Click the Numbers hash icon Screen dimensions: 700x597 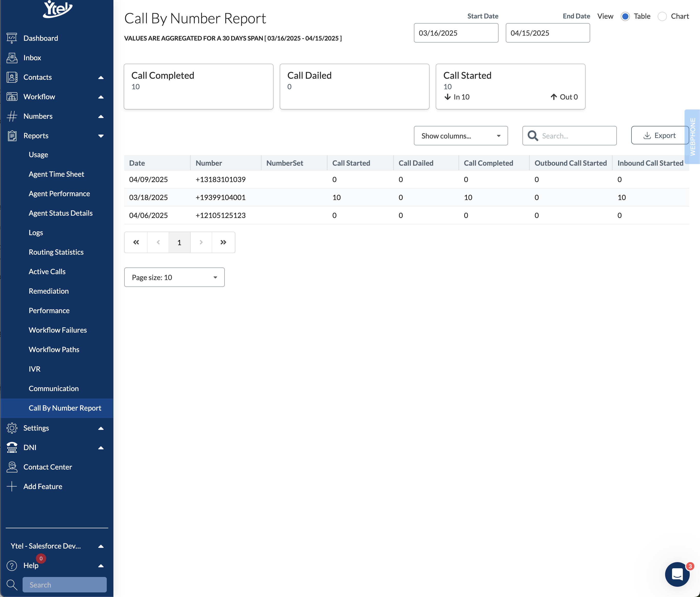12,116
